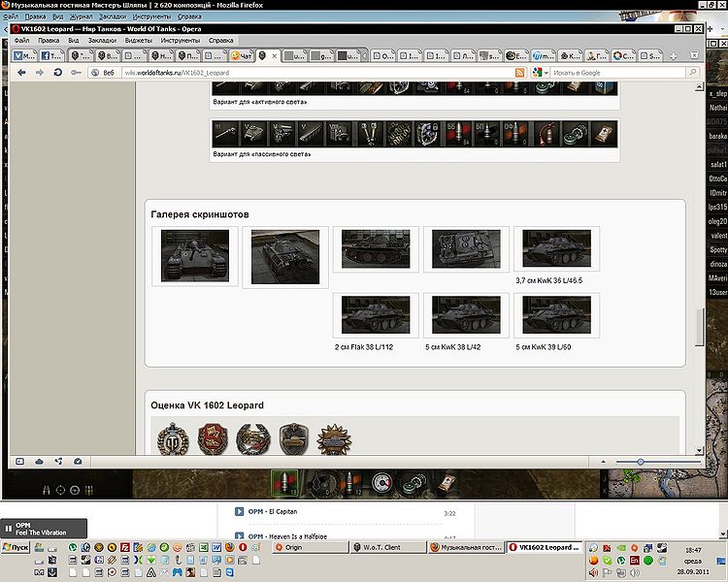Image resolution: width=728 pixels, height=582 pixels.
Task: Open the Вид menu in Opera
Action: [74, 41]
